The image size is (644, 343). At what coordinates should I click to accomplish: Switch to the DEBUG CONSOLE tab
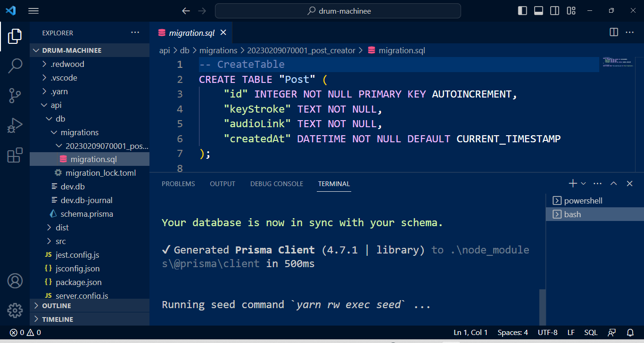click(277, 184)
